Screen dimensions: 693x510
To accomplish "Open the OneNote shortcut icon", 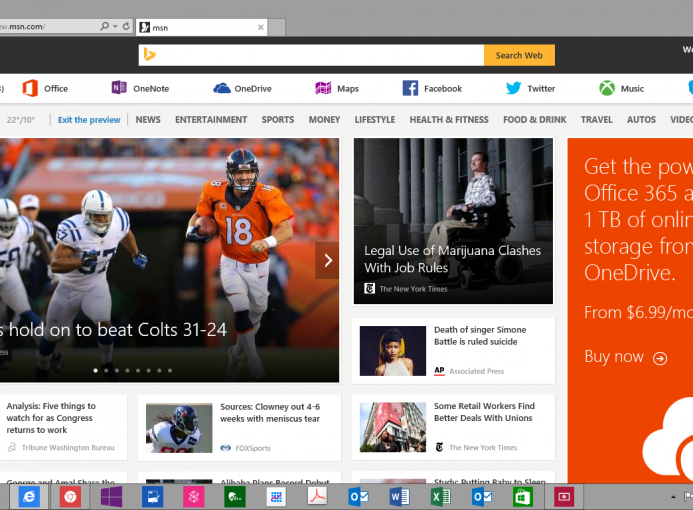I will pyautogui.click(x=119, y=88).
